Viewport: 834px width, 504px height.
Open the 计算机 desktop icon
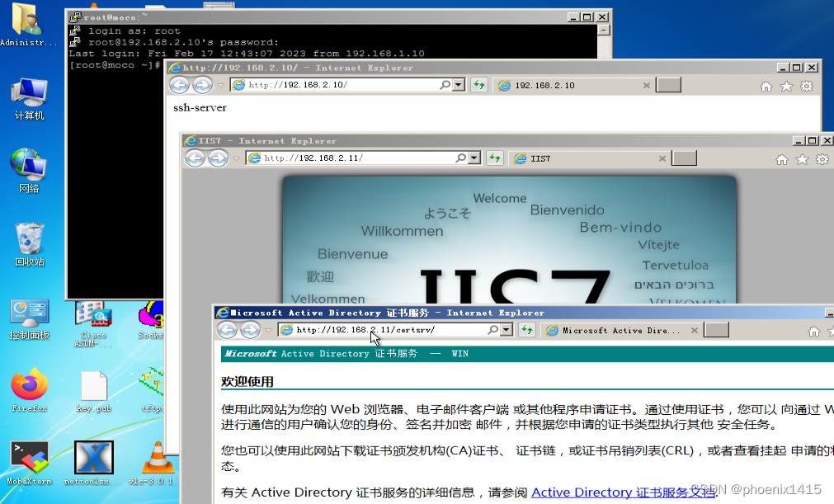click(29, 99)
